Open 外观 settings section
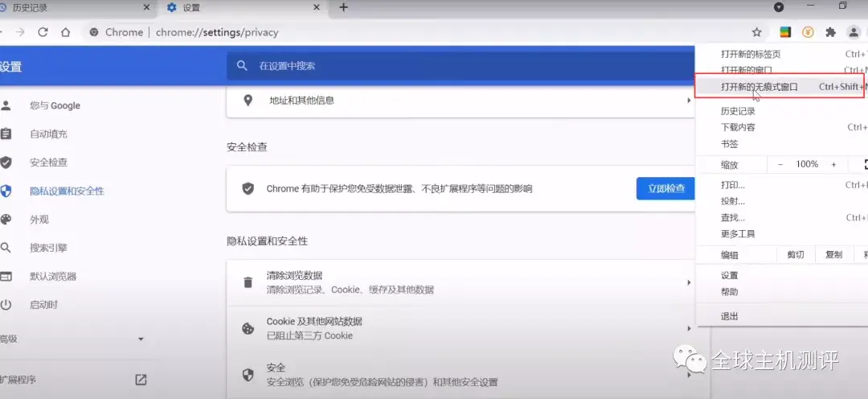The image size is (868, 399). tap(39, 220)
